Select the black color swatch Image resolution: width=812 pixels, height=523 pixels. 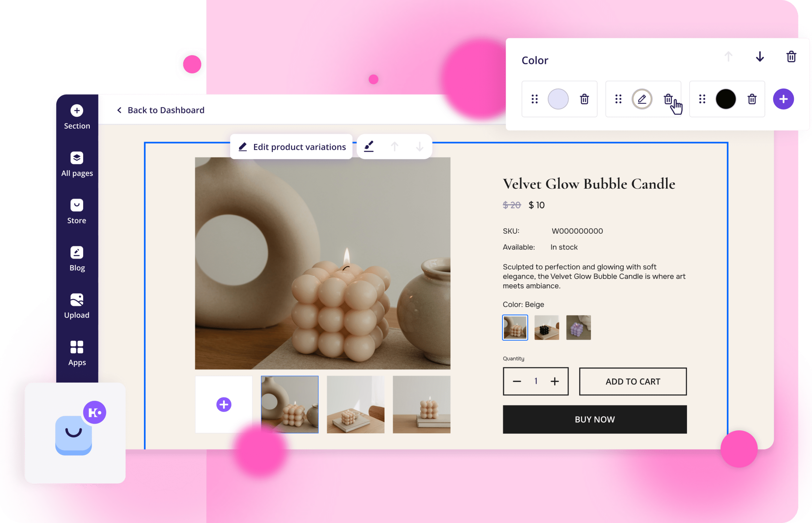726,99
